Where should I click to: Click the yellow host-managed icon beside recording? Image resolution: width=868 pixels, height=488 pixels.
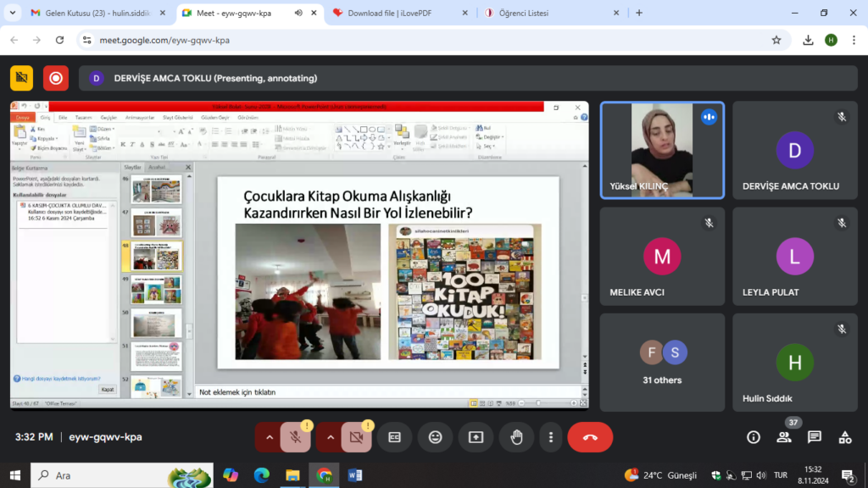point(21,78)
